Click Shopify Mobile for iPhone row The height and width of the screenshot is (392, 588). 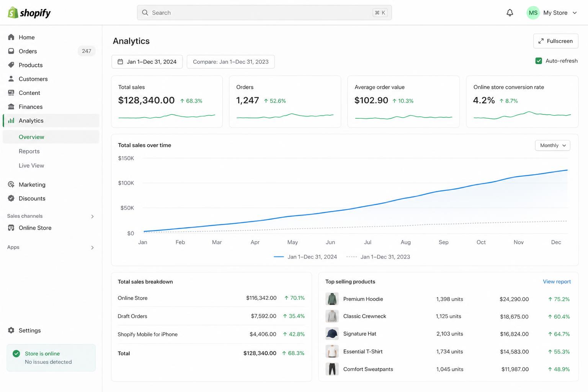211,334
